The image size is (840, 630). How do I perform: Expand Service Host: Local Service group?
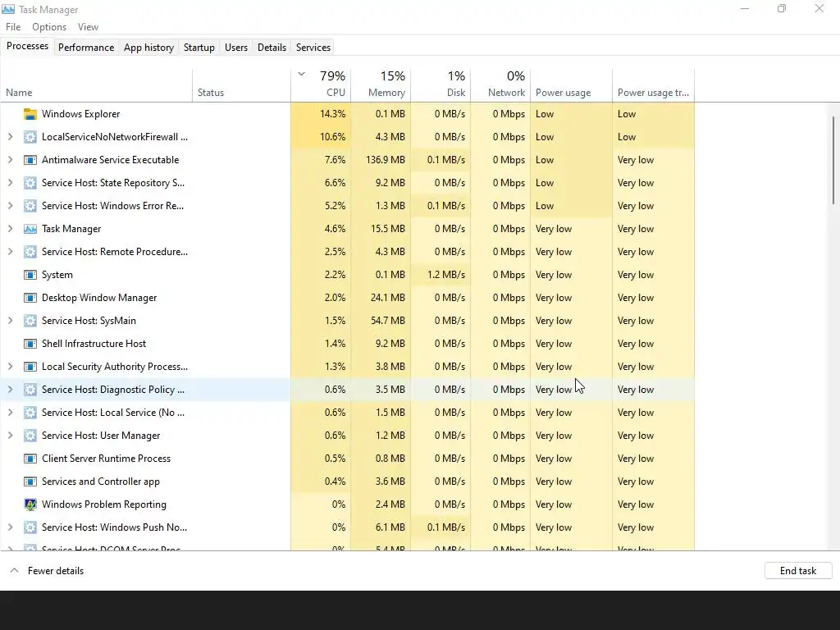pos(10,413)
